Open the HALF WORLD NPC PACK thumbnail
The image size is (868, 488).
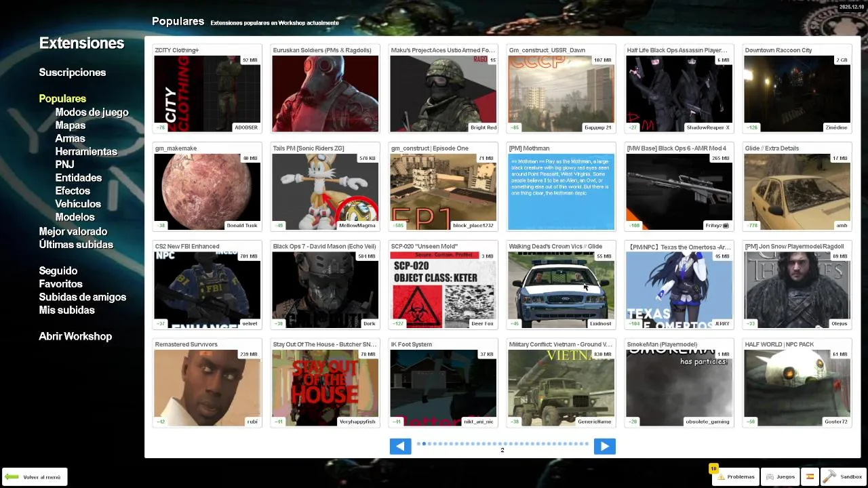(x=797, y=388)
